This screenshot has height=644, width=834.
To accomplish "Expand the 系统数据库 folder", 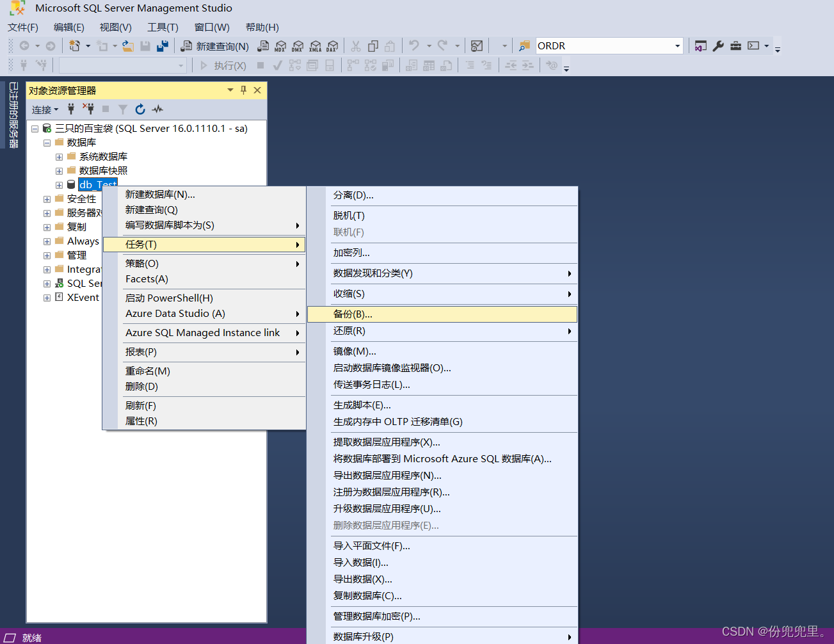I will 59,157.
